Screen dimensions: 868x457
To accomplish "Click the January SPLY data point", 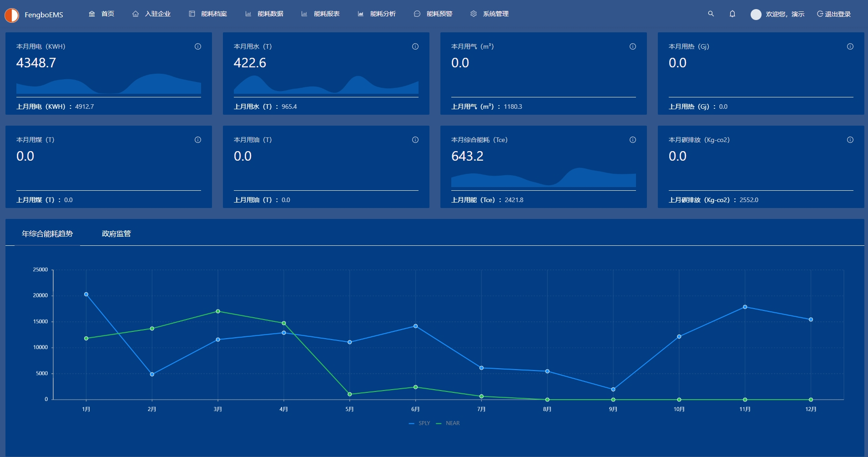I will (86, 295).
